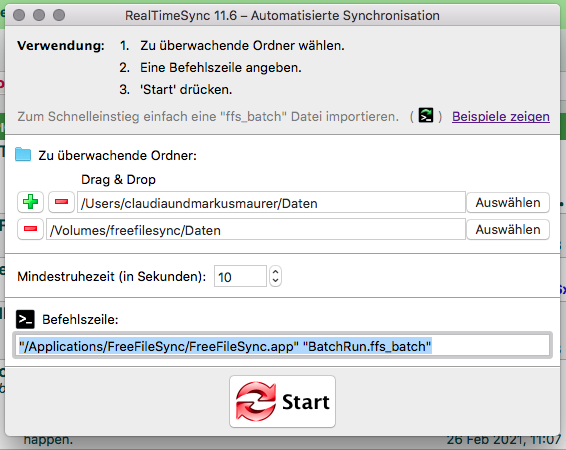566x450 pixels.
Task: Click the ffs_batch import icon in parentheses
Action: 426,116
